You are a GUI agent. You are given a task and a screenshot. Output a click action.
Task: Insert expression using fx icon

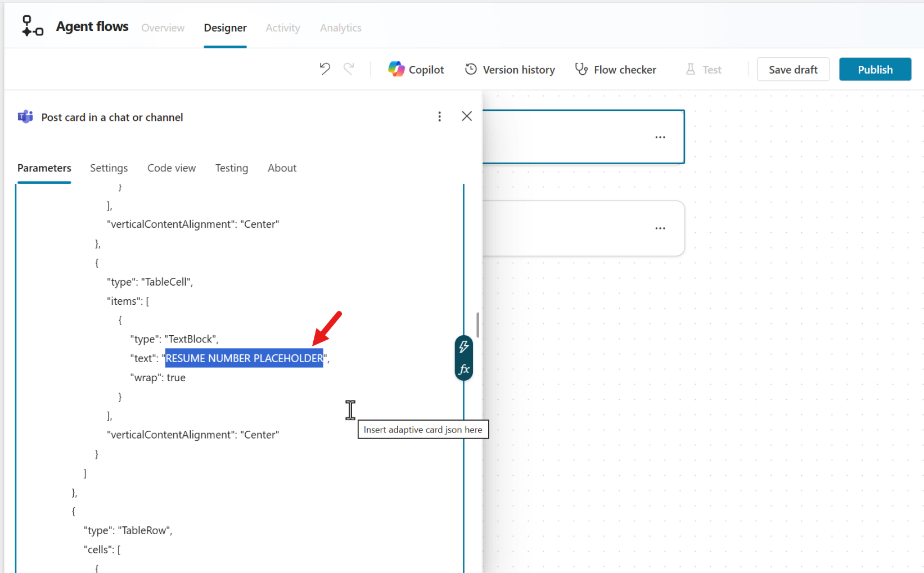tap(463, 369)
